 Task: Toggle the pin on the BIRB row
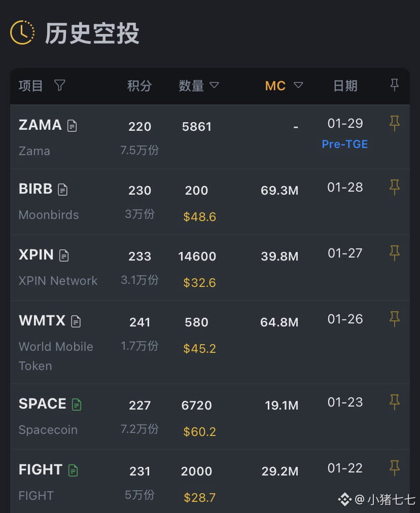[x=394, y=187]
